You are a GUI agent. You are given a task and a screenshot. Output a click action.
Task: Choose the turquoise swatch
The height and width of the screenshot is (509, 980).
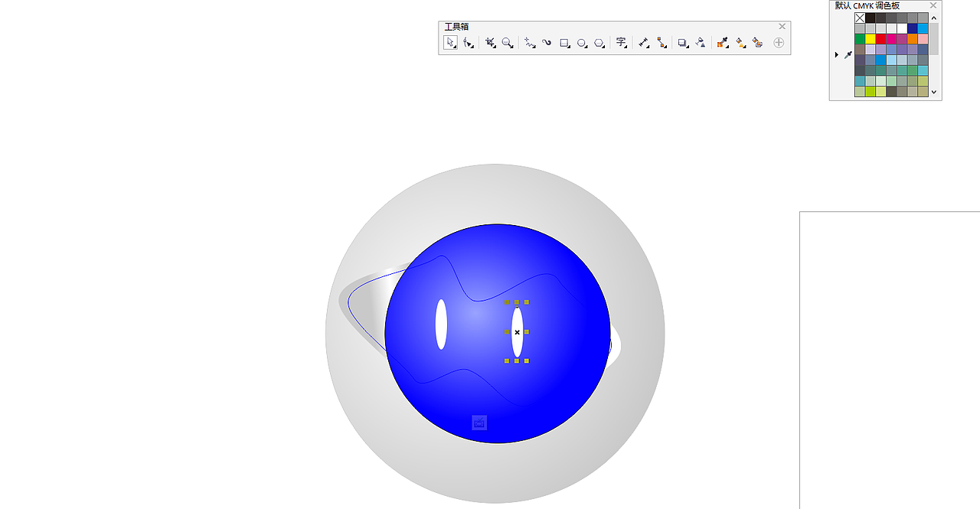(923, 70)
